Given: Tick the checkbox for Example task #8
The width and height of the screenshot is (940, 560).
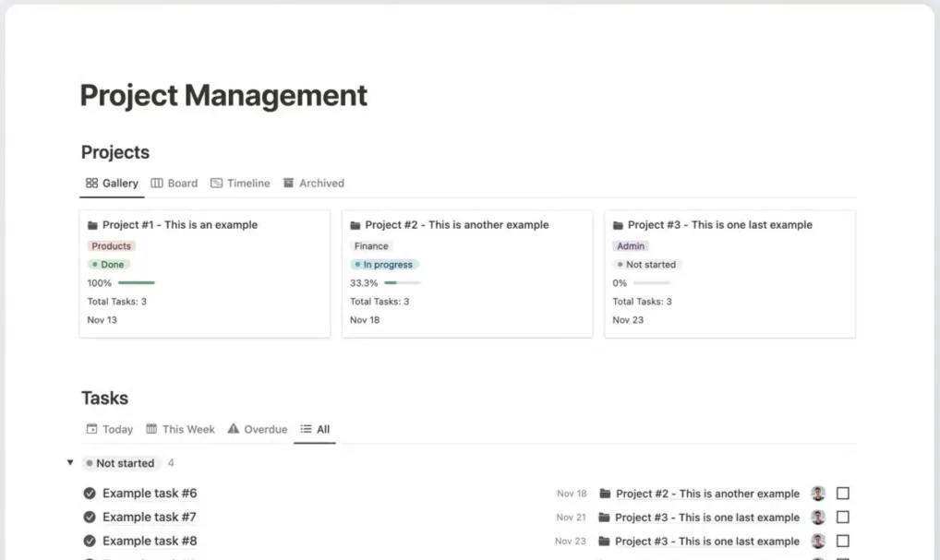Looking at the screenshot, I should point(842,542).
